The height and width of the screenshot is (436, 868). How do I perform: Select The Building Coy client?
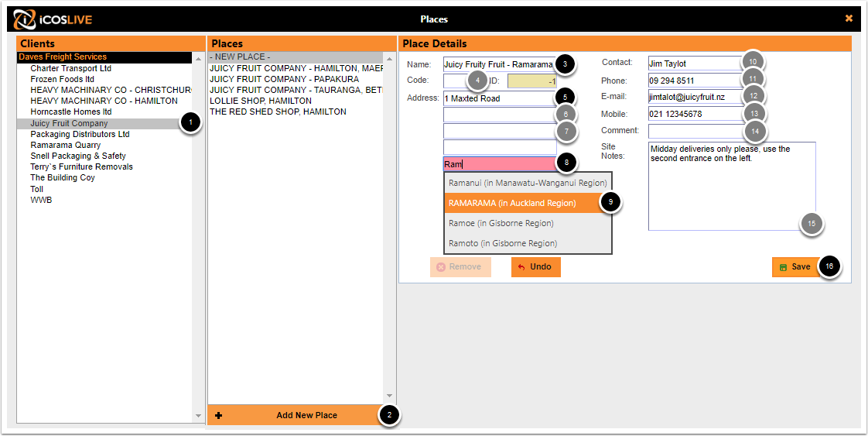pos(63,177)
